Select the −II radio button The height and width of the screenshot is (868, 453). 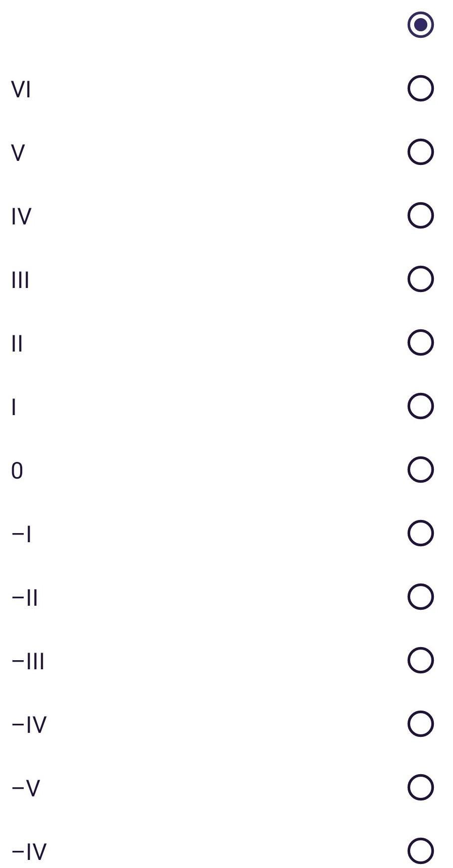[420, 597]
